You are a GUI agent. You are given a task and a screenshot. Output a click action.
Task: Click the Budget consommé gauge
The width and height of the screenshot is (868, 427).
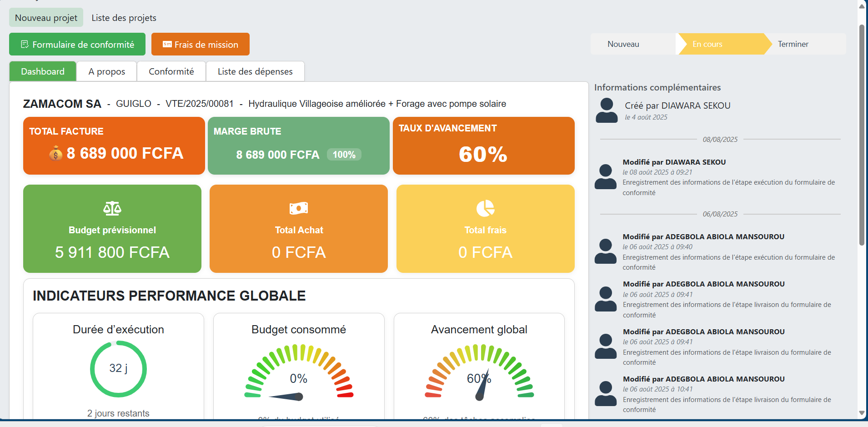pyautogui.click(x=299, y=373)
